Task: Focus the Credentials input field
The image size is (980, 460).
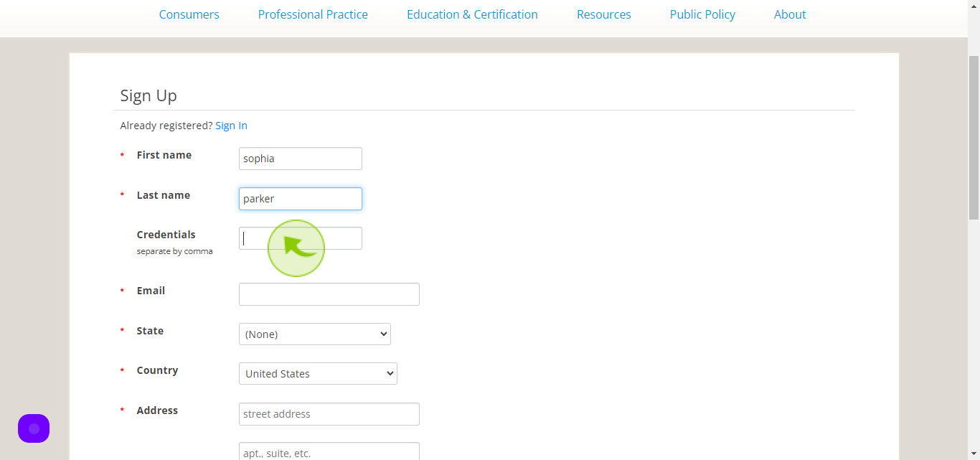Action: coord(301,238)
